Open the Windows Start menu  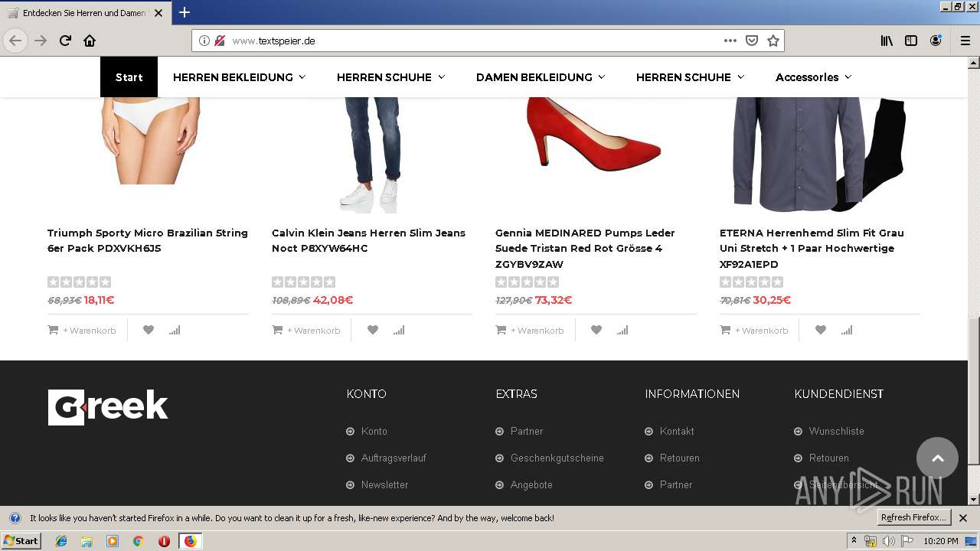(21, 541)
